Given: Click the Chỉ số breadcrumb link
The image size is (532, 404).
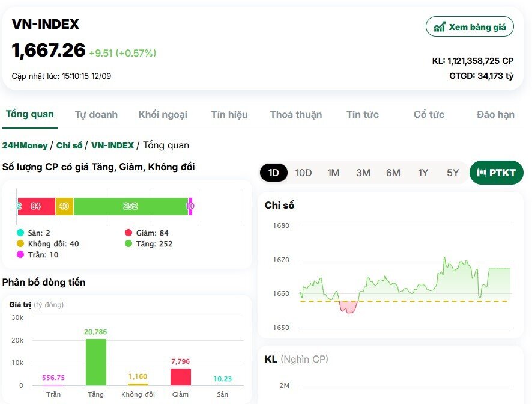Looking at the screenshot, I should pyautogui.click(x=70, y=145).
